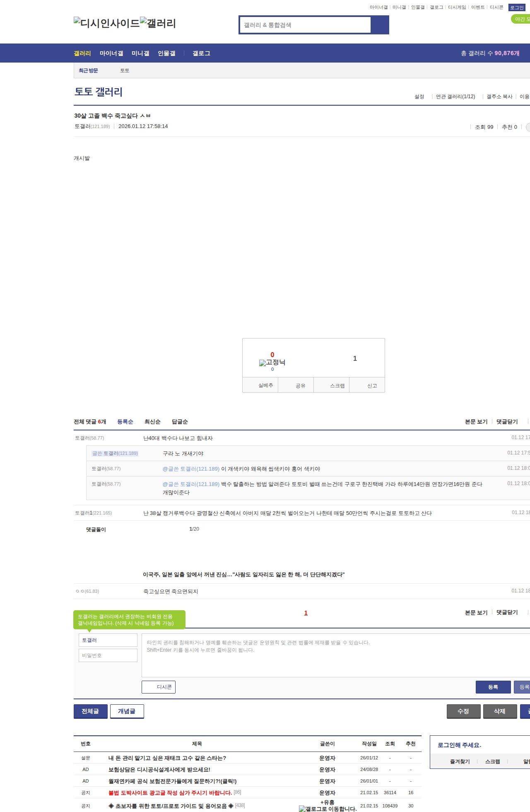
Task: Click 본문 보기 above the comment list
Action: pos(476,422)
